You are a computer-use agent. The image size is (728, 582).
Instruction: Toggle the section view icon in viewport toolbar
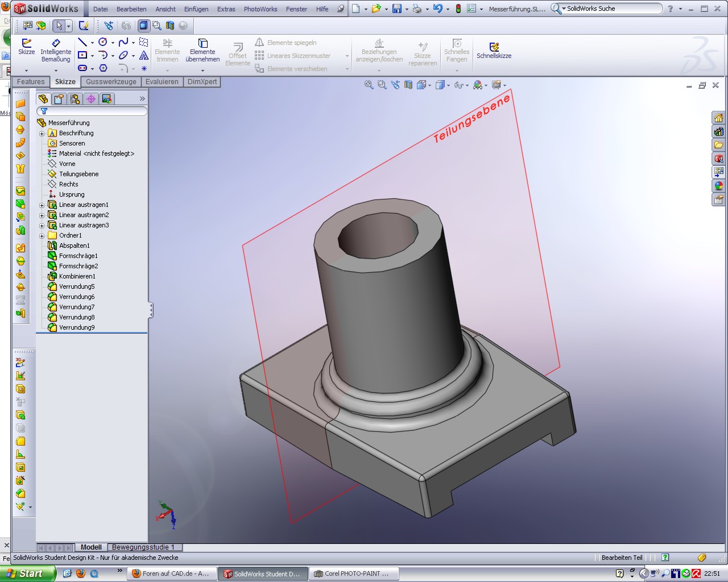pyautogui.click(x=408, y=85)
